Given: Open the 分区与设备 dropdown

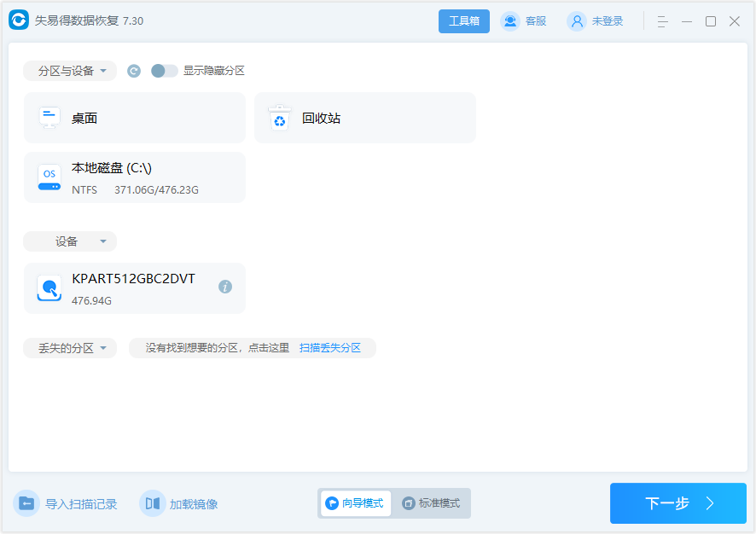Looking at the screenshot, I should click(69, 71).
